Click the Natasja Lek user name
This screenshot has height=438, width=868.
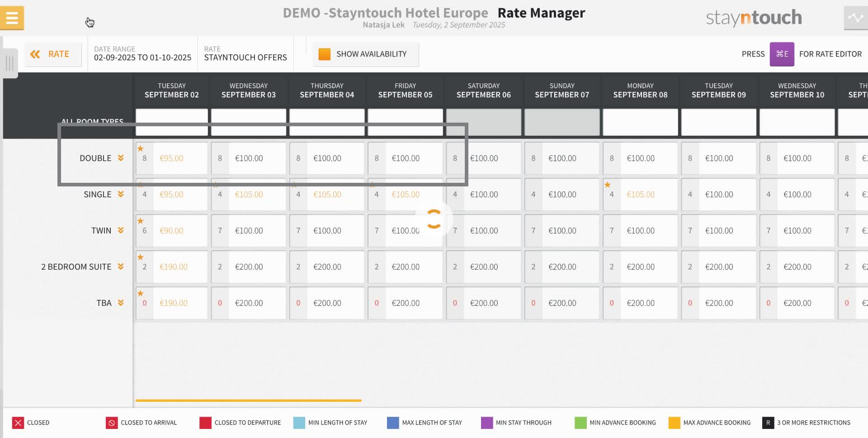pyautogui.click(x=383, y=25)
